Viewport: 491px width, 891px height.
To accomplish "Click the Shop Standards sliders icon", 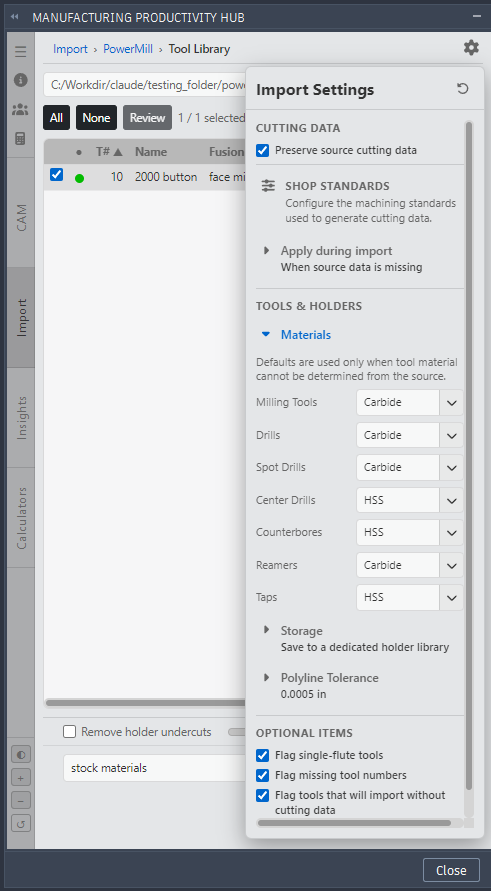I will tap(268, 186).
